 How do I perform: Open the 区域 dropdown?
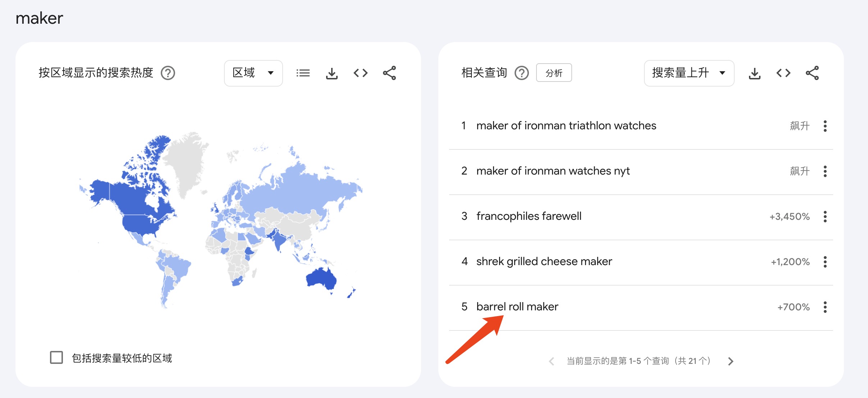coord(253,73)
